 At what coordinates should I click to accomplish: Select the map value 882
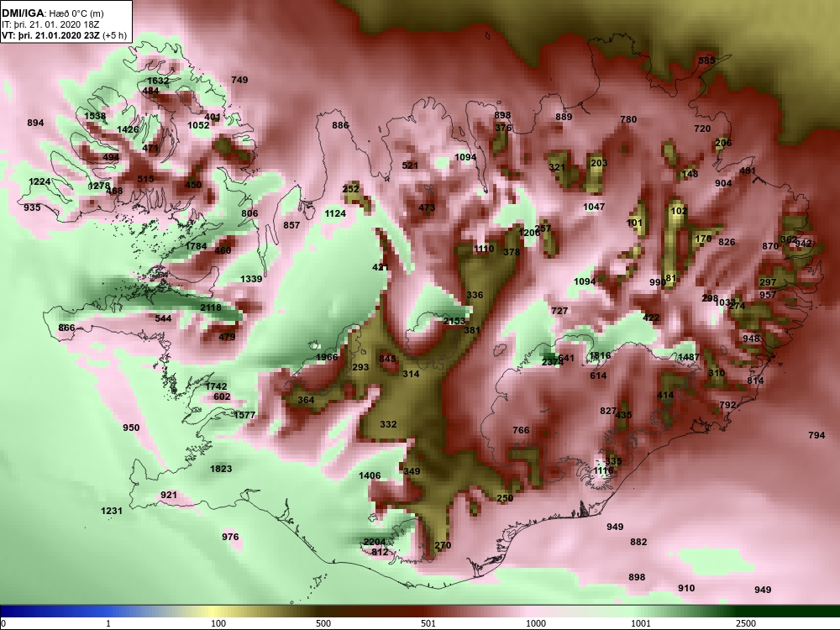[638, 542]
